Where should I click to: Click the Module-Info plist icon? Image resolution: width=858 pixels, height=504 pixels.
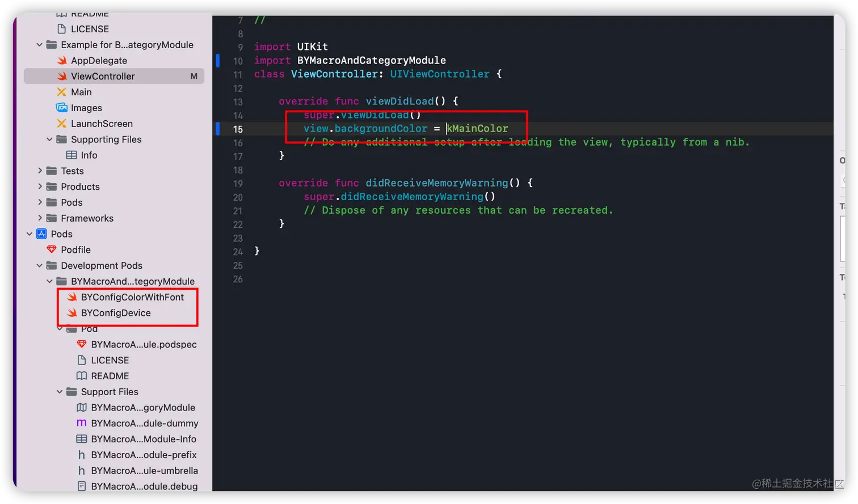tap(82, 439)
